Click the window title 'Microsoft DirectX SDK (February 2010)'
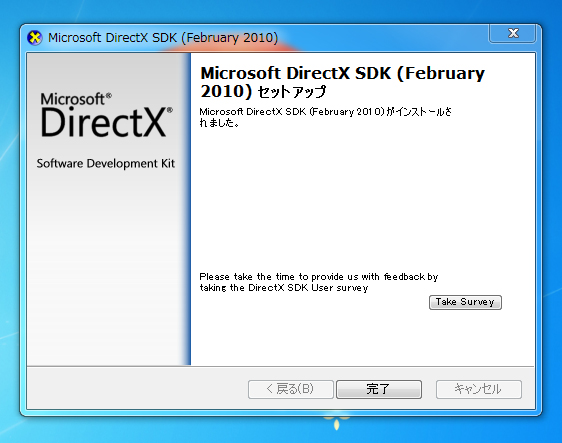 163,38
